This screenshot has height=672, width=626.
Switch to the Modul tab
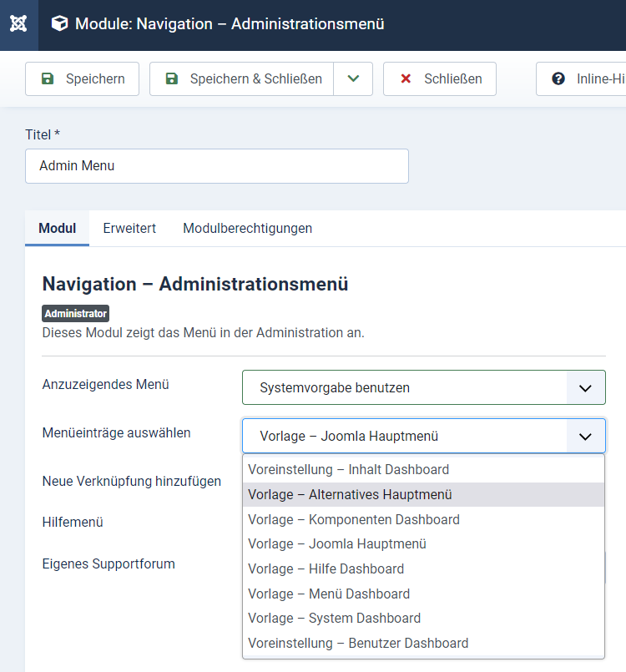58,228
